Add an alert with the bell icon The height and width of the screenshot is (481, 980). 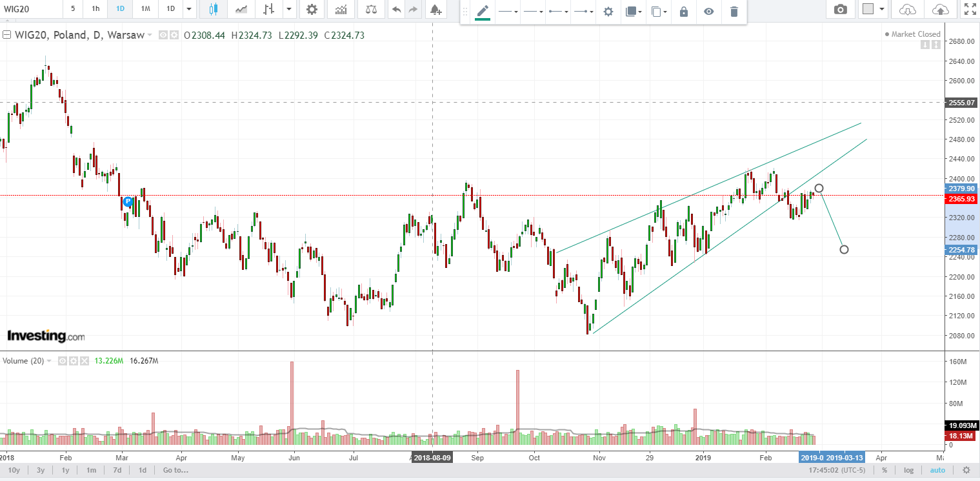tap(435, 9)
